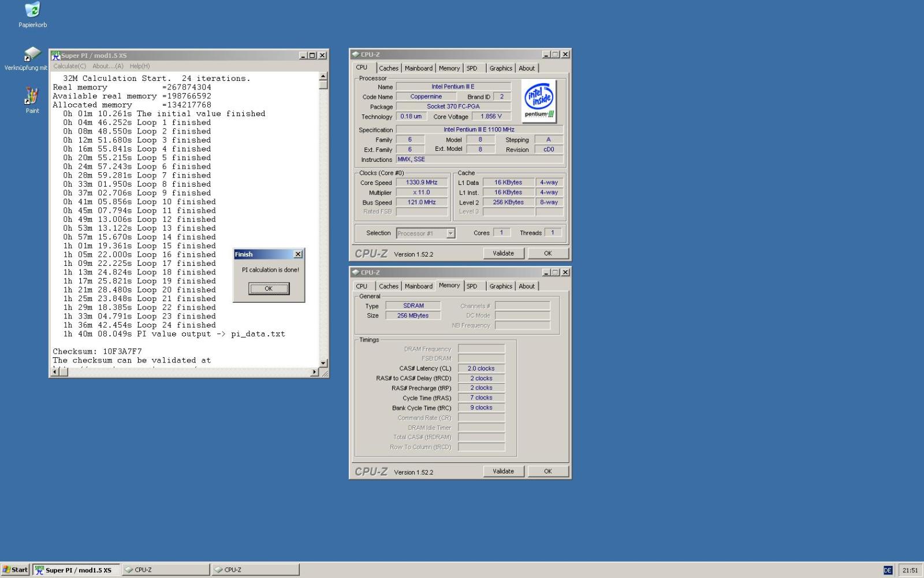
Task: Click the bottom CPU-Z window title icon
Action: 355,272
